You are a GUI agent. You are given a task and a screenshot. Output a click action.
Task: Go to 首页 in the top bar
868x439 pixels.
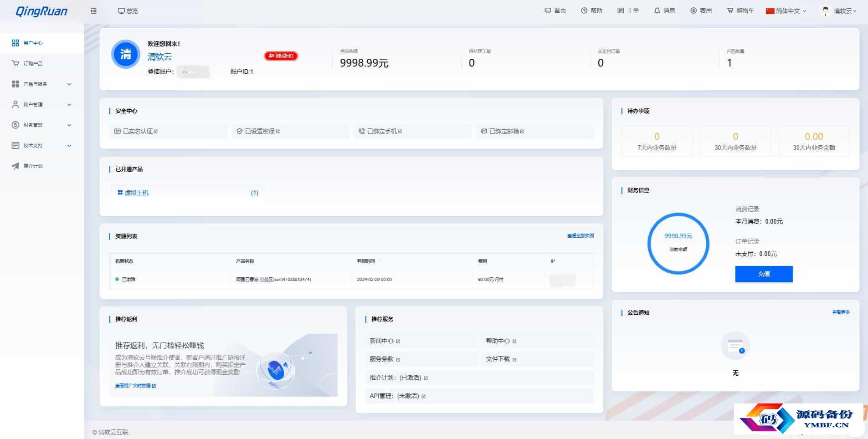click(555, 10)
